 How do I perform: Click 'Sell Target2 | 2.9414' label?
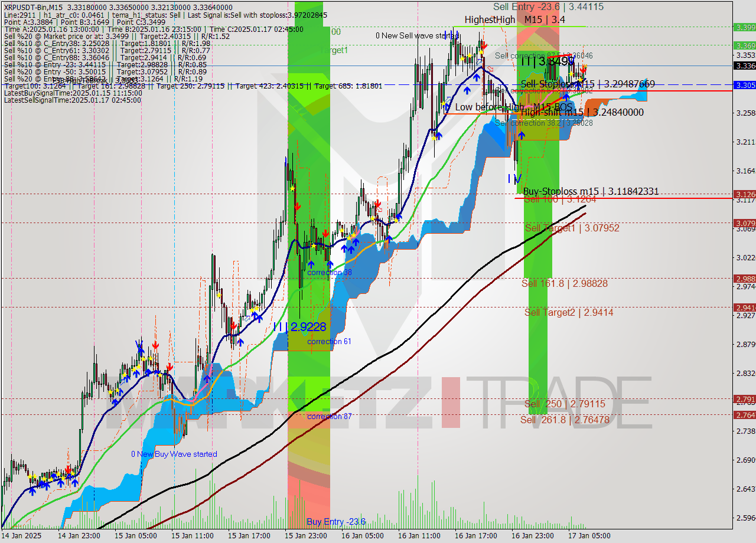[569, 312]
